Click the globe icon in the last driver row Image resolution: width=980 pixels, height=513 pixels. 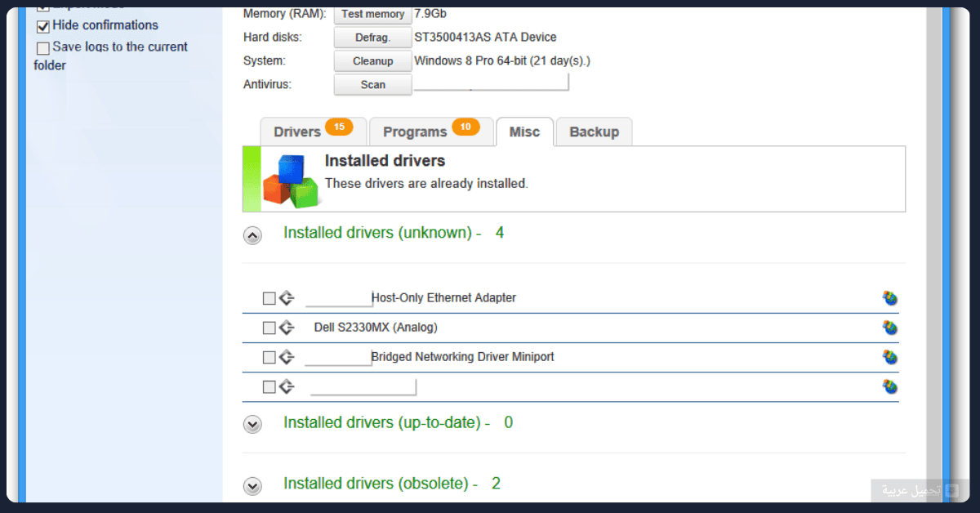click(x=889, y=386)
